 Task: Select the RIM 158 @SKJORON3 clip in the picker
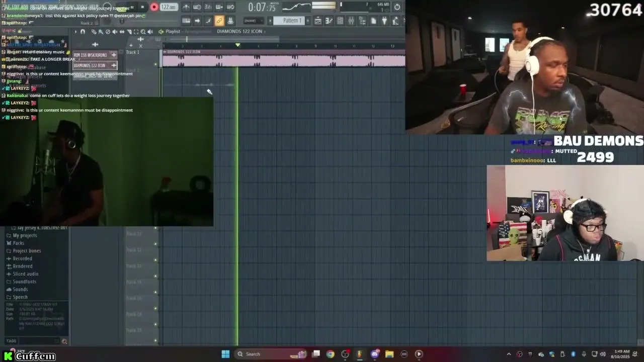(95, 55)
